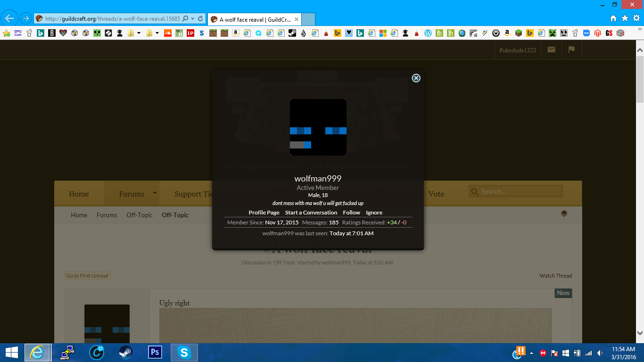Click the Ignore link in member card

(x=374, y=213)
